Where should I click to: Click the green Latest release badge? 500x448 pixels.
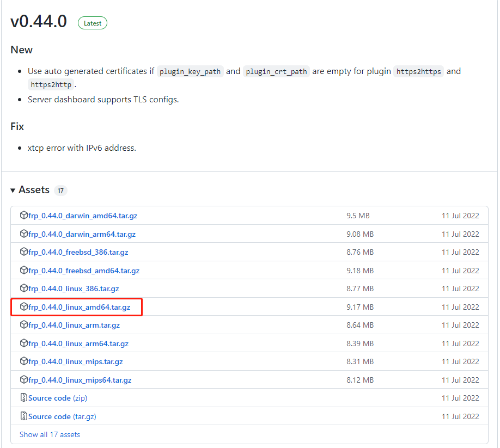coord(93,23)
